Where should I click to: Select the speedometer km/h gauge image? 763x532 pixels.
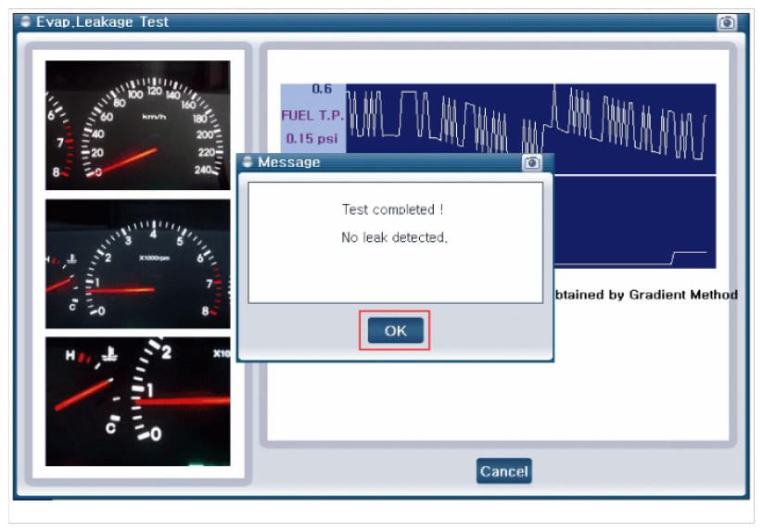138,125
